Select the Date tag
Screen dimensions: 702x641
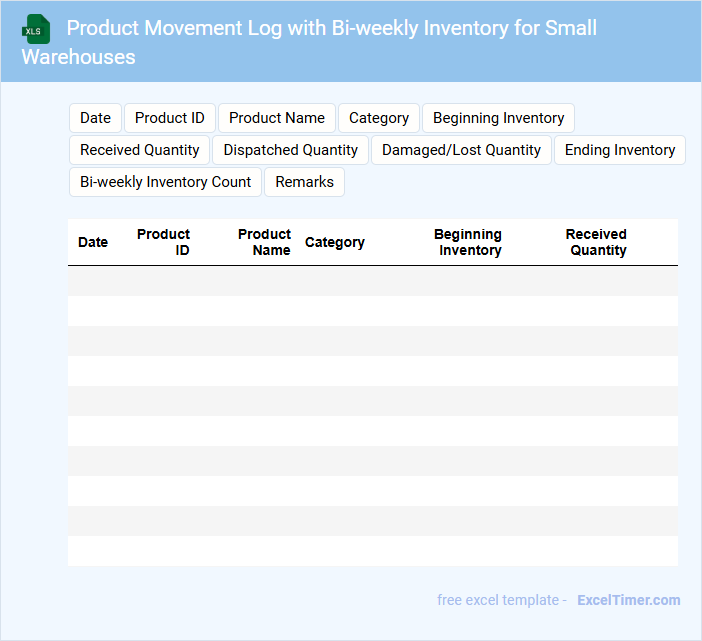(x=95, y=118)
